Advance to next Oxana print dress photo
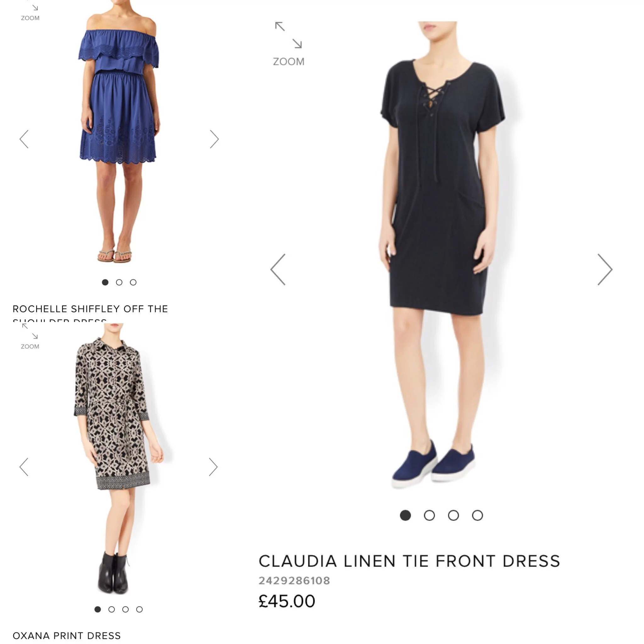644x644 pixels. (x=213, y=467)
